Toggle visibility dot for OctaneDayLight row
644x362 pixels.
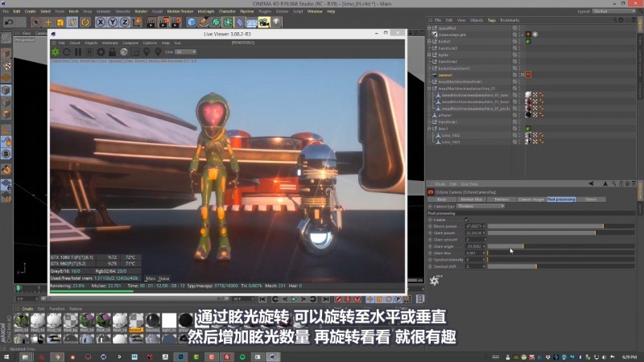(x=518, y=35)
